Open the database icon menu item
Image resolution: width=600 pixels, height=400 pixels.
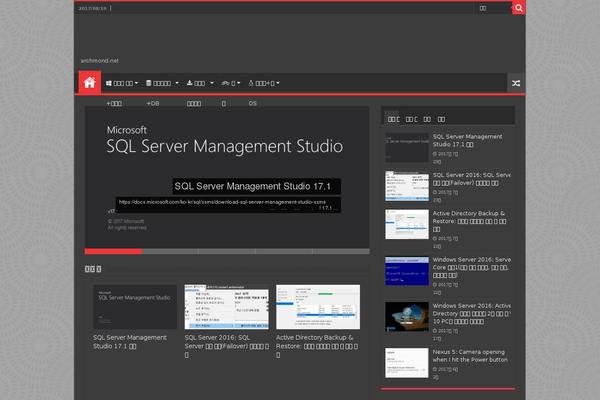point(162,83)
